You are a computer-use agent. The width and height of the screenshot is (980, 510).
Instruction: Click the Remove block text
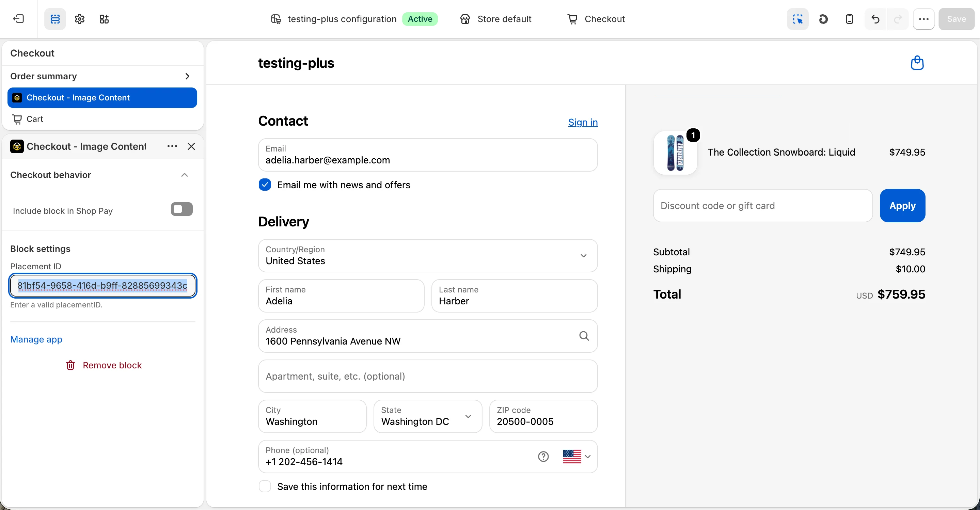click(112, 365)
